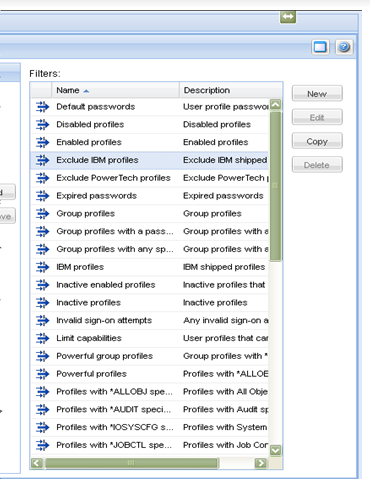Click the filter icon beside Exclude IBM profiles
This screenshot has width=370, height=479.
[42, 160]
